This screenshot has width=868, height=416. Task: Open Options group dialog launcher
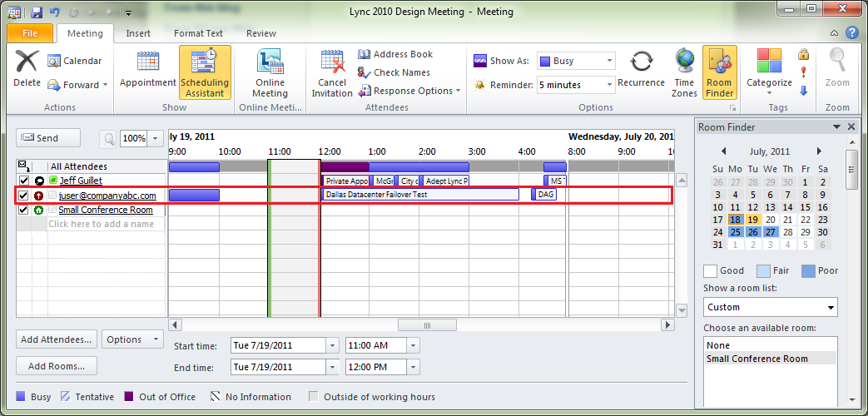732,108
